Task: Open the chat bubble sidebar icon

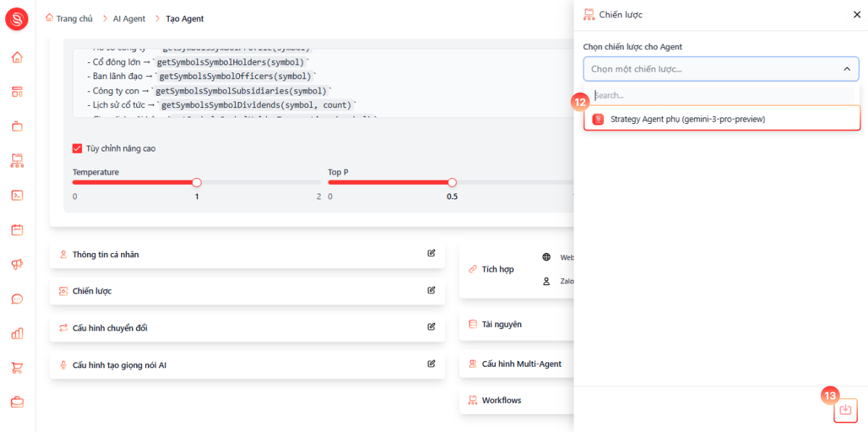Action: (17, 299)
